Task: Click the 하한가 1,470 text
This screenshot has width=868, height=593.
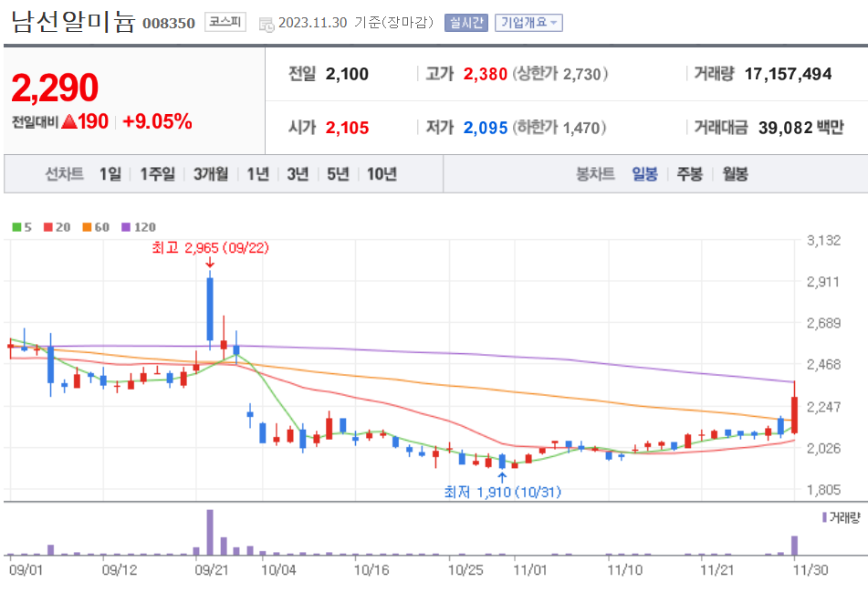Action: pos(559,128)
